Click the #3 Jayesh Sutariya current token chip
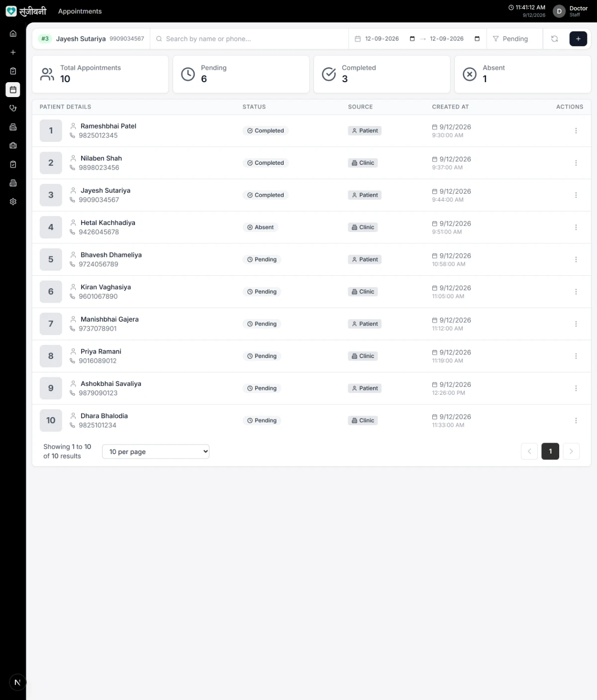Viewport: 597px width, 700px height. point(92,39)
